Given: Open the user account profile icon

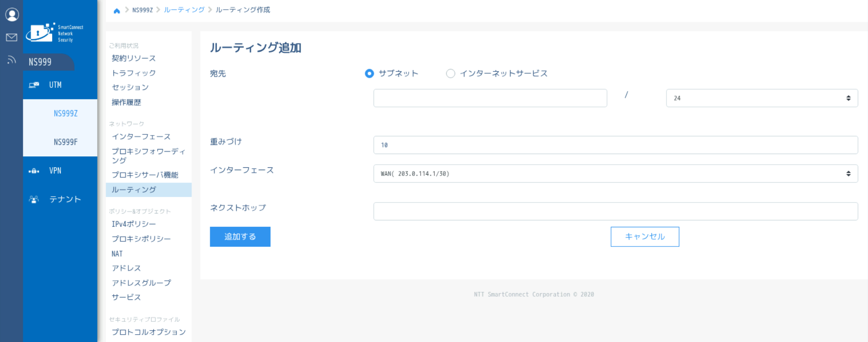Looking at the screenshot, I should pyautogui.click(x=12, y=15).
